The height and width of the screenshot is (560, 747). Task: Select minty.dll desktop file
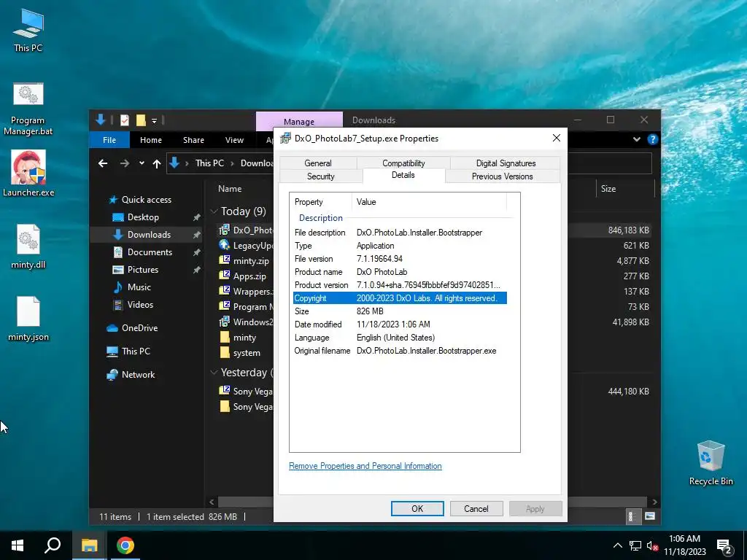pos(28,246)
